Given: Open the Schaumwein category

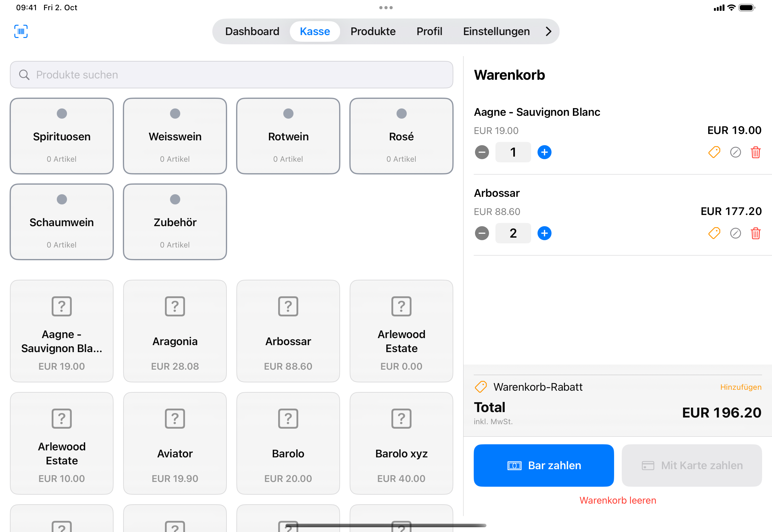Looking at the screenshot, I should coord(62,222).
